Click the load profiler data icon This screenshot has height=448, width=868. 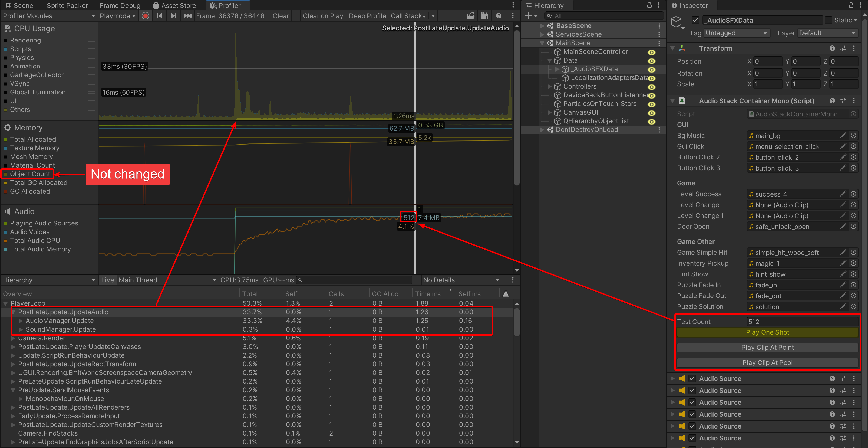(470, 16)
